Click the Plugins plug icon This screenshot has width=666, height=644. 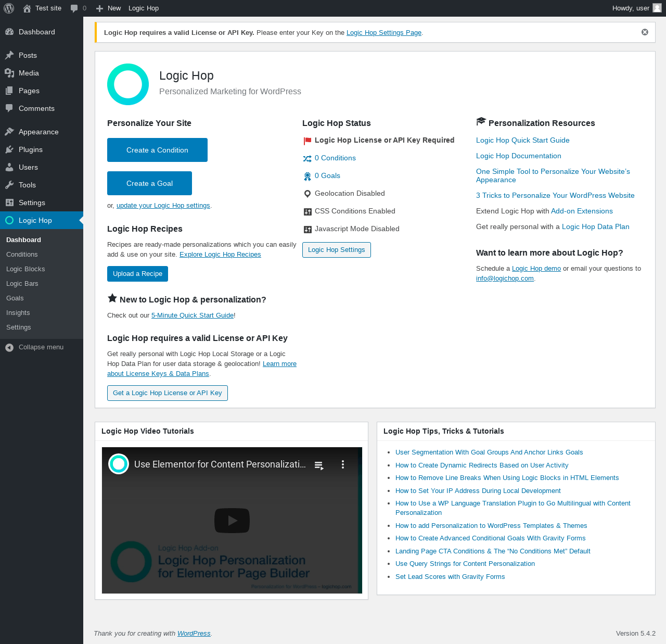pyautogui.click(x=9, y=149)
